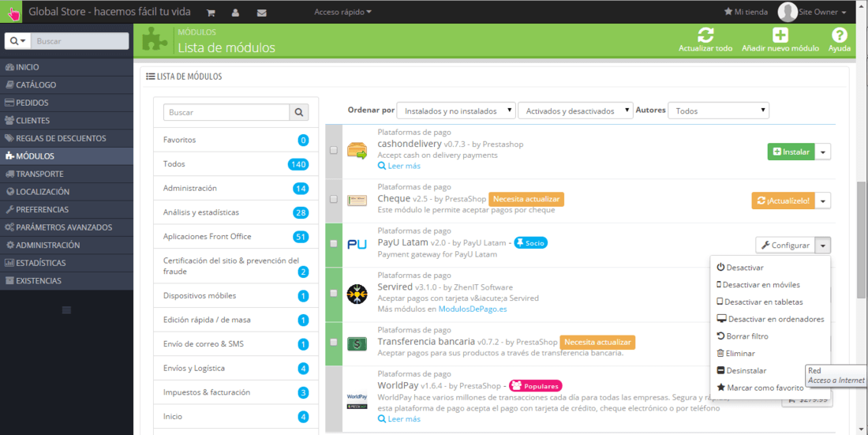The image size is (868, 435).
Task: Open the Ayuda help icon
Action: (x=840, y=36)
